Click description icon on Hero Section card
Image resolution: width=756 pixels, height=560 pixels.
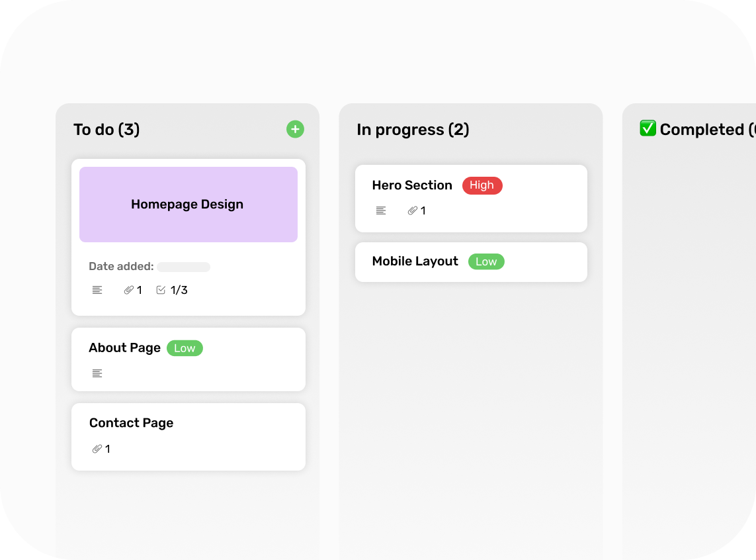tap(381, 210)
